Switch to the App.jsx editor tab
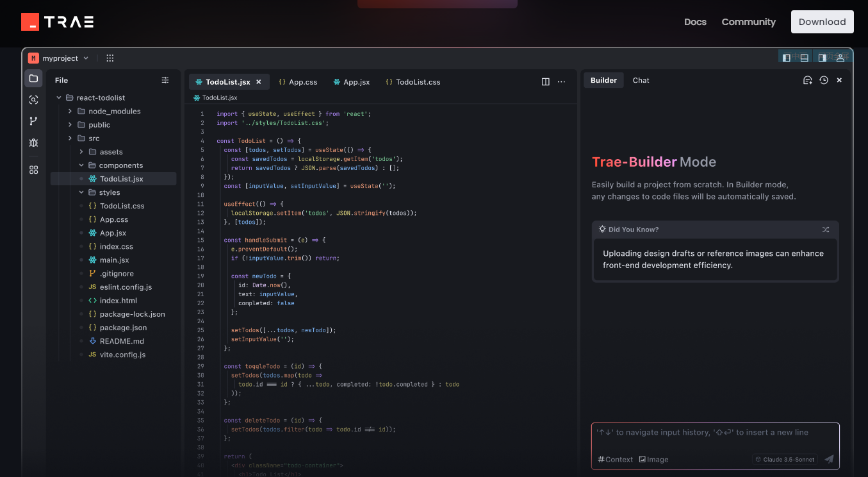The image size is (868, 477). [352, 82]
